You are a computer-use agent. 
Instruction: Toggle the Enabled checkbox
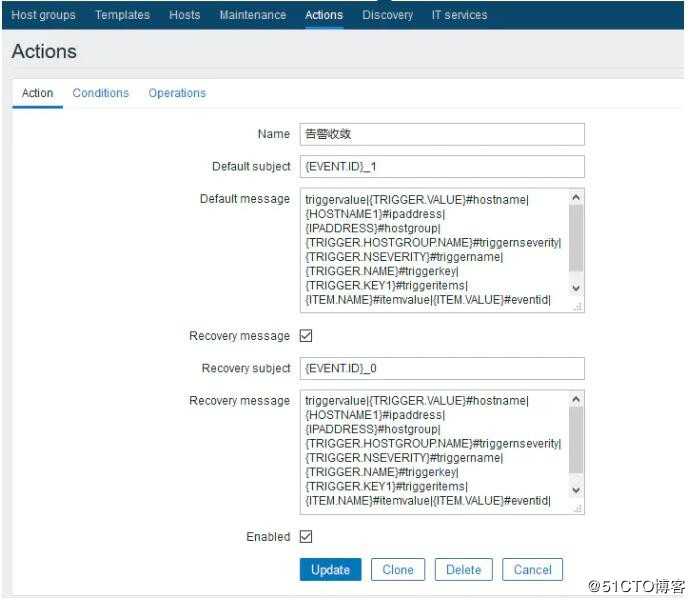(306, 537)
